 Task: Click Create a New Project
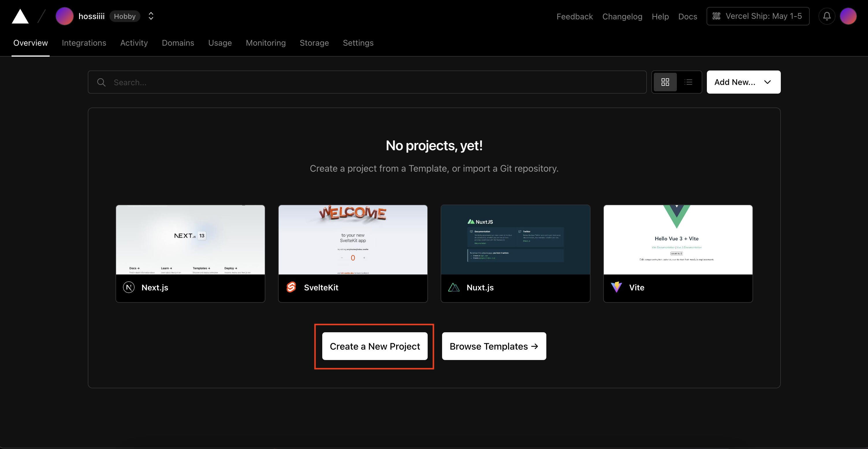coord(374,346)
